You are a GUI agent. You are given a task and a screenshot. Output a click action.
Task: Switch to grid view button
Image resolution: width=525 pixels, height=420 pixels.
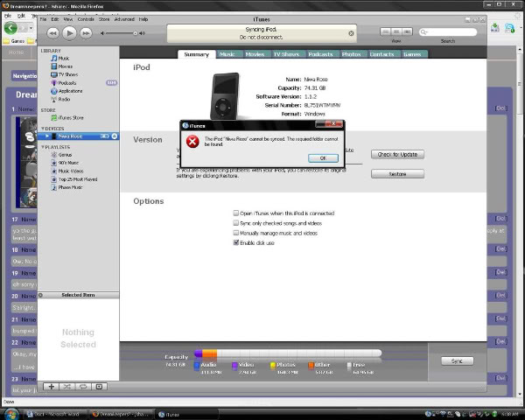[396, 31]
